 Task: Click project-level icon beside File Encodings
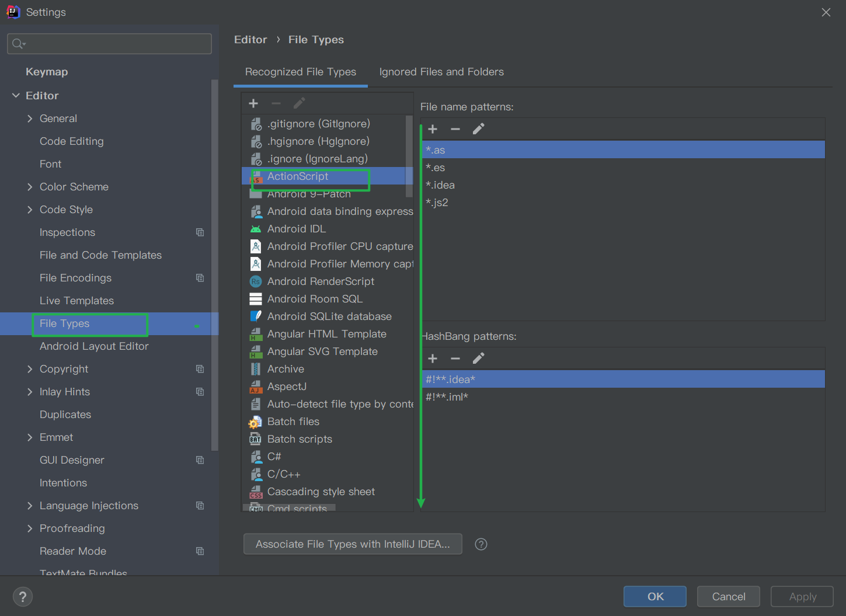(x=200, y=278)
